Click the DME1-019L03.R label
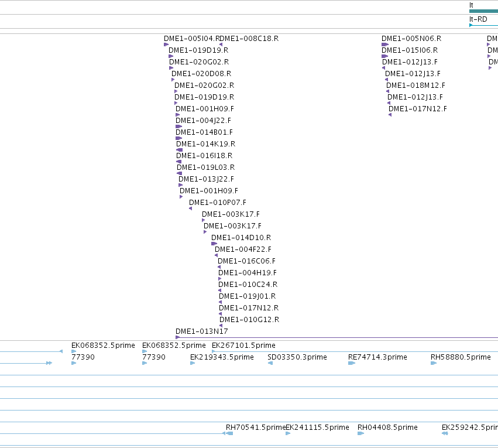Image resolution: width=498 pixels, height=448 pixels. [206, 167]
